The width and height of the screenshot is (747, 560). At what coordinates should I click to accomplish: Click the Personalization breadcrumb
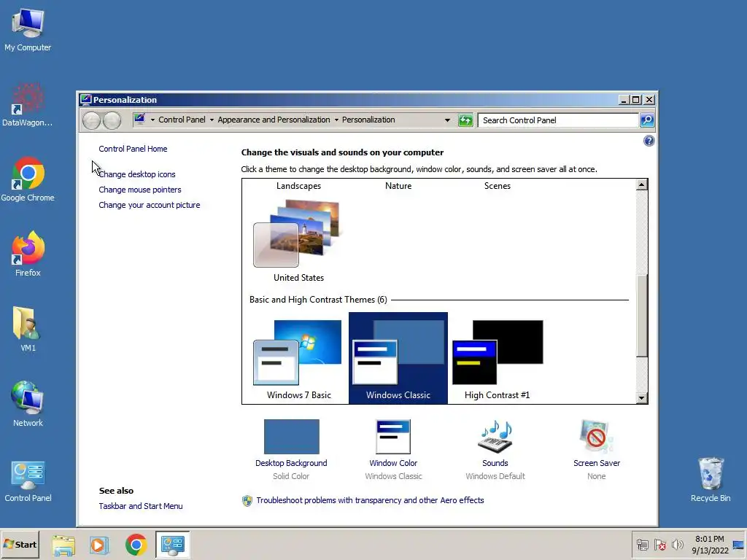(368, 120)
